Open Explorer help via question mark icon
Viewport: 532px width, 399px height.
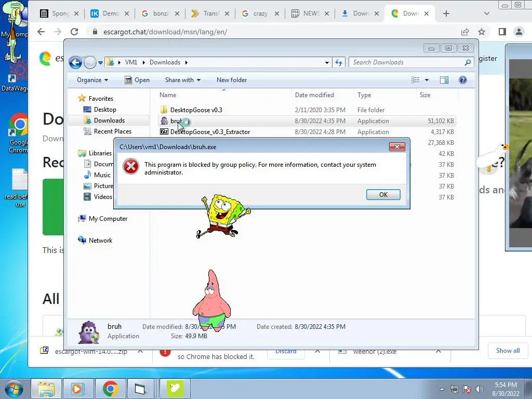click(x=463, y=80)
